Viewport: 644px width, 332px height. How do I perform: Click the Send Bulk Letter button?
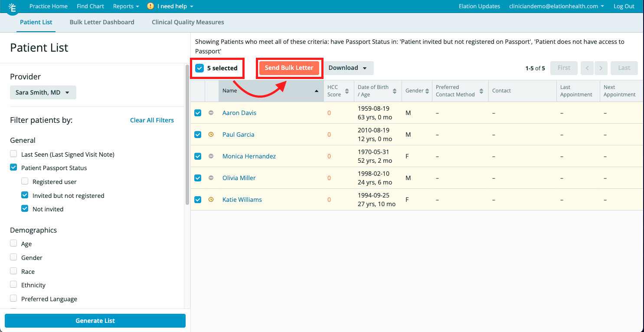(x=289, y=68)
